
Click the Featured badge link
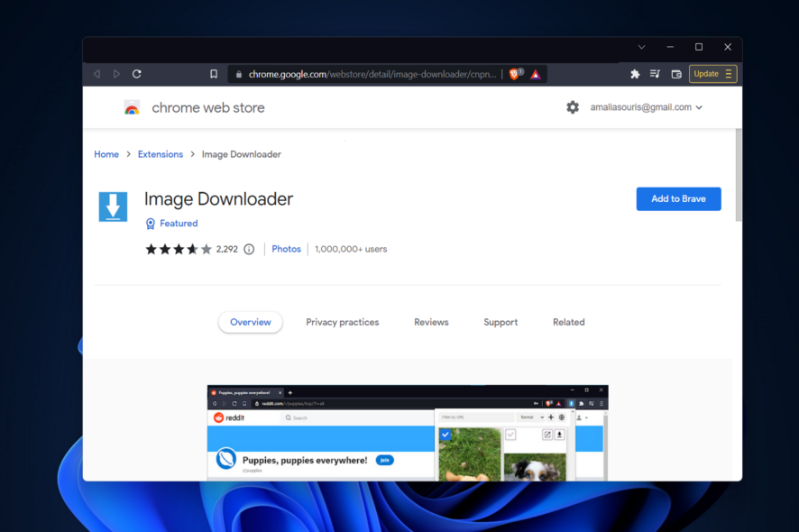coord(179,224)
